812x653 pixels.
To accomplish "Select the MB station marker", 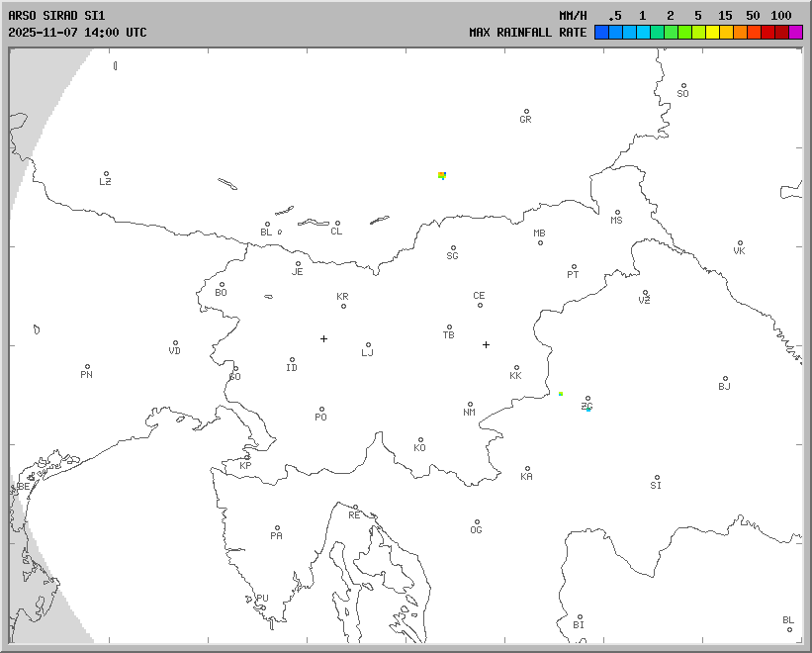I will coord(540,242).
